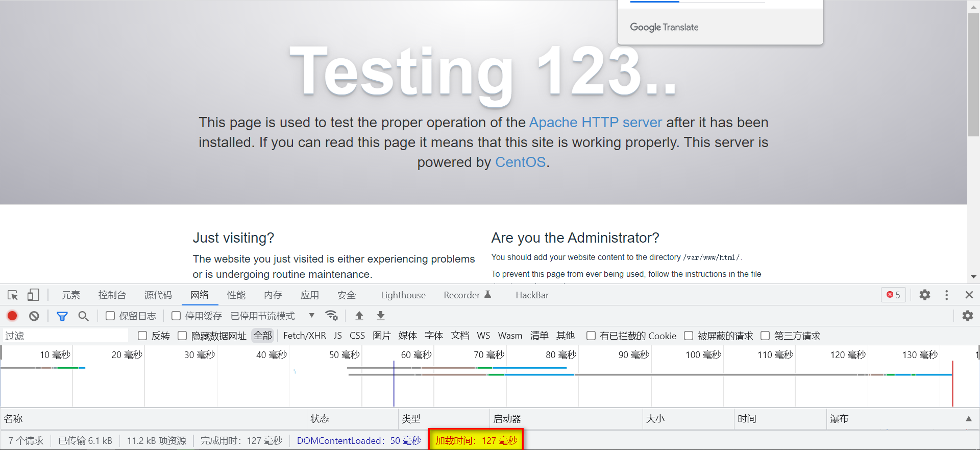Click the red load event timeline marker
980x450 pixels.
point(952,383)
